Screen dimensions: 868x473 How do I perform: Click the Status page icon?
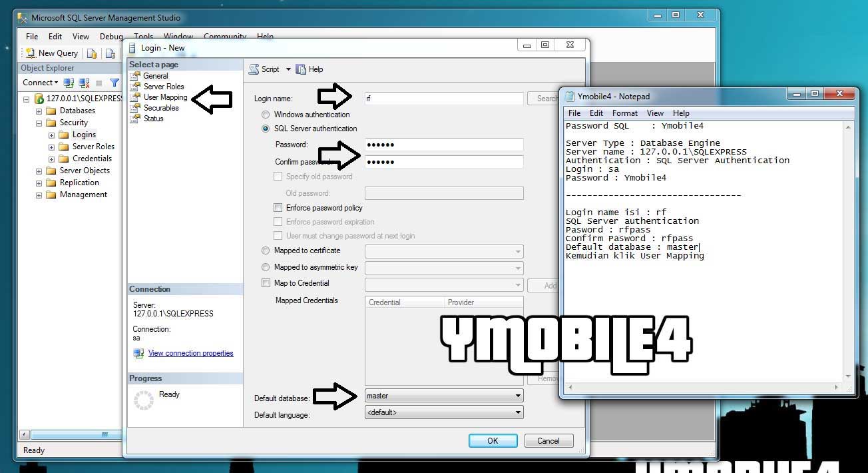(136, 119)
